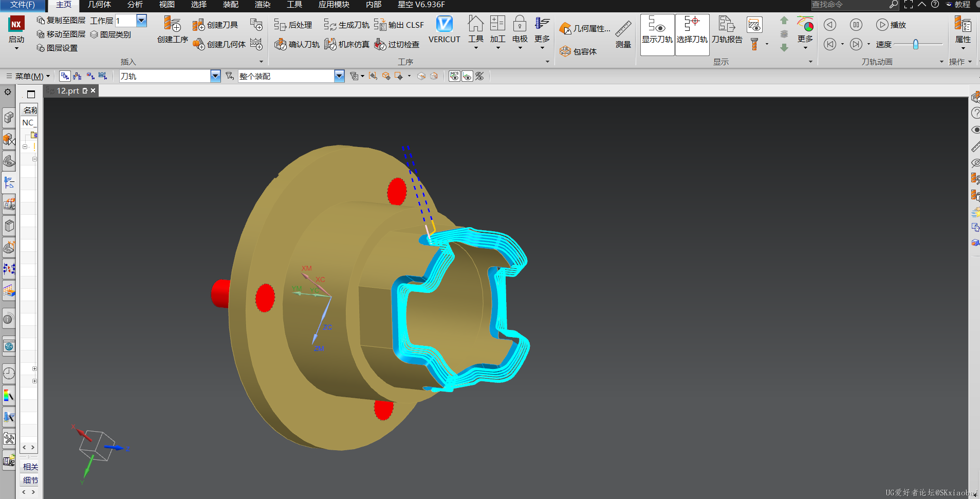Switch to the 分析 (Analysis) tab

135,5
